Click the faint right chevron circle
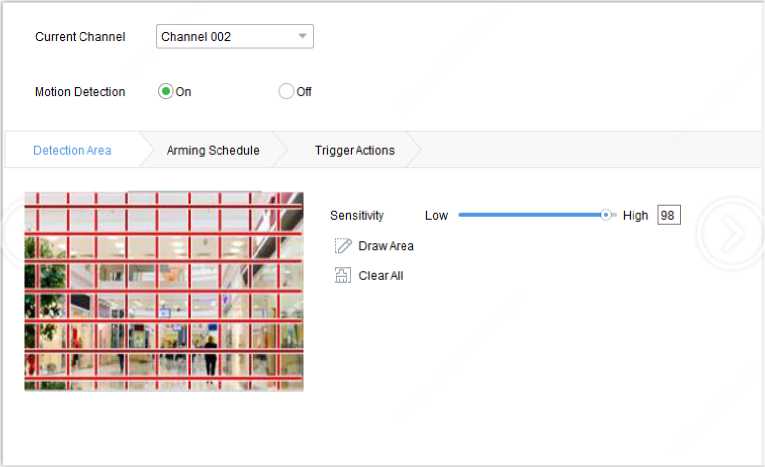This screenshot has height=467, width=765. click(x=731, y=234)
